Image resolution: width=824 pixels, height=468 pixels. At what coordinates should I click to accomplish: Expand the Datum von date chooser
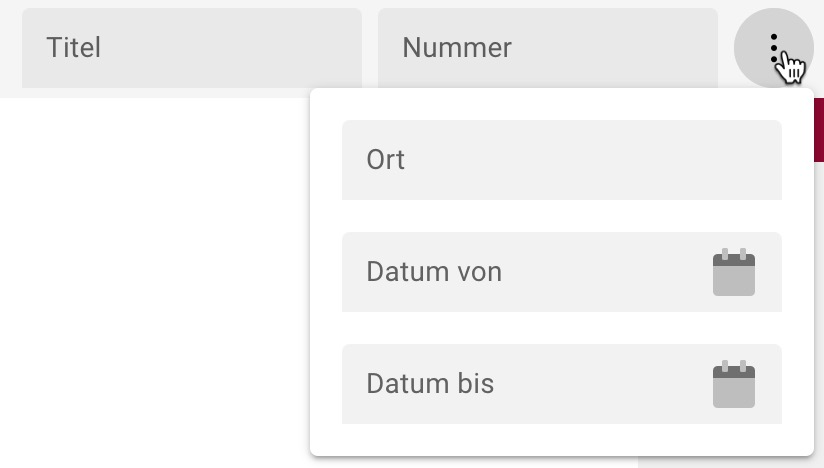tap(733, 273)
